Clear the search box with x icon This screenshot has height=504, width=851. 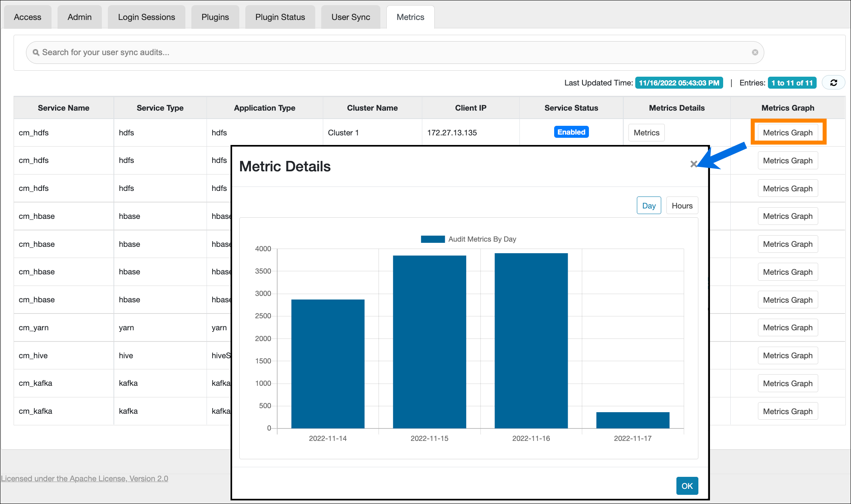click(755, 52)
